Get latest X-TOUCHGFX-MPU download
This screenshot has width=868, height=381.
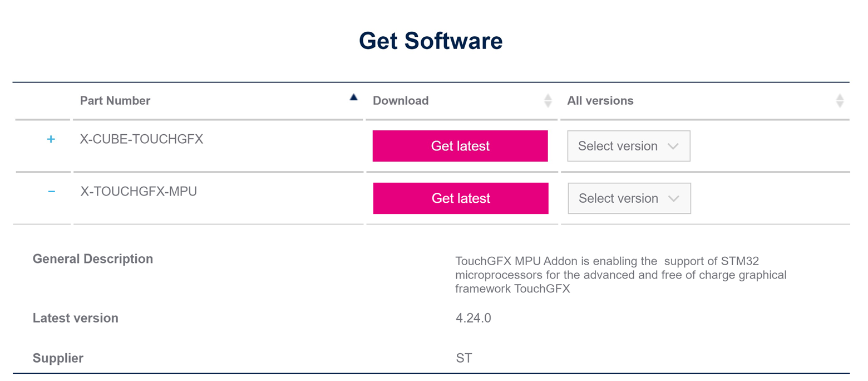tap(461, 198)
